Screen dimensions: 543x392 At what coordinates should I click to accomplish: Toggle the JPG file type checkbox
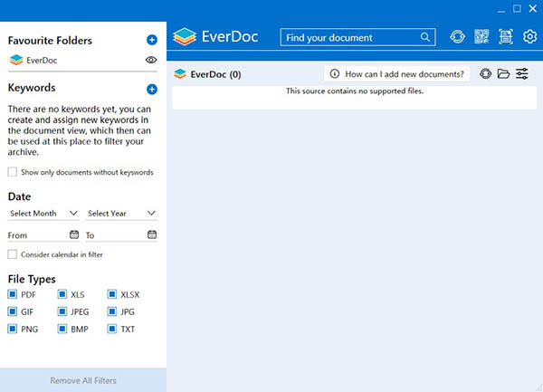tap(112, 311)
